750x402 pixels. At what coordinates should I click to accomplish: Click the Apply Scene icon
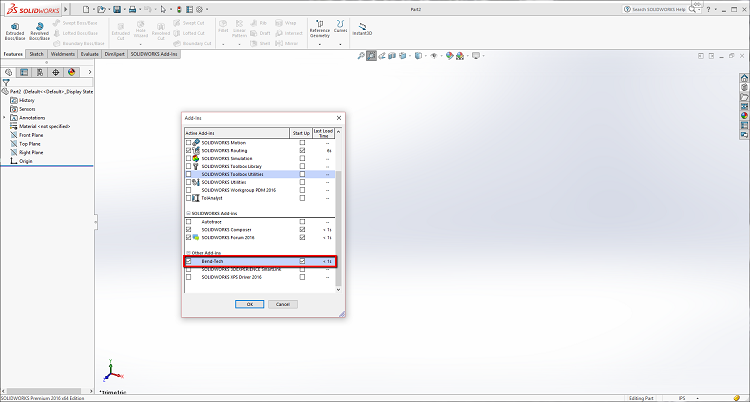(x=460, y=56)
